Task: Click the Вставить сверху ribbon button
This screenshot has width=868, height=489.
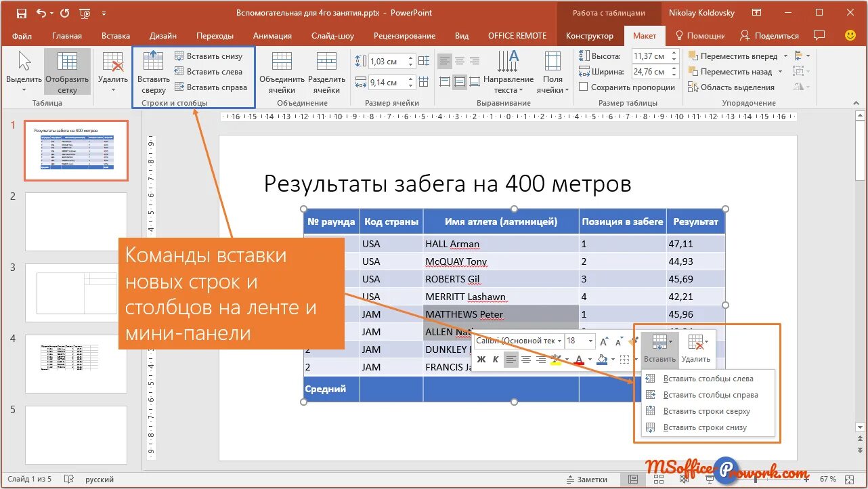Action: pos(153,72)
